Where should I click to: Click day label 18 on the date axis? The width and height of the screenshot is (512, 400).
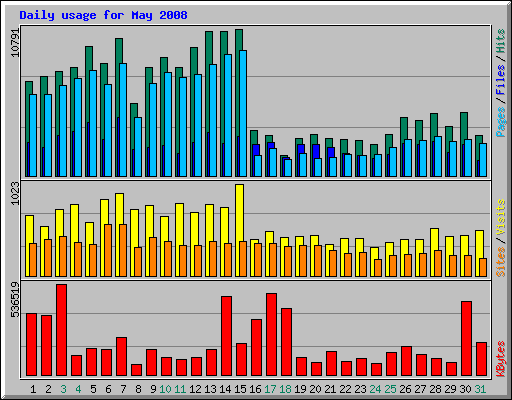[x=285, y=389]
